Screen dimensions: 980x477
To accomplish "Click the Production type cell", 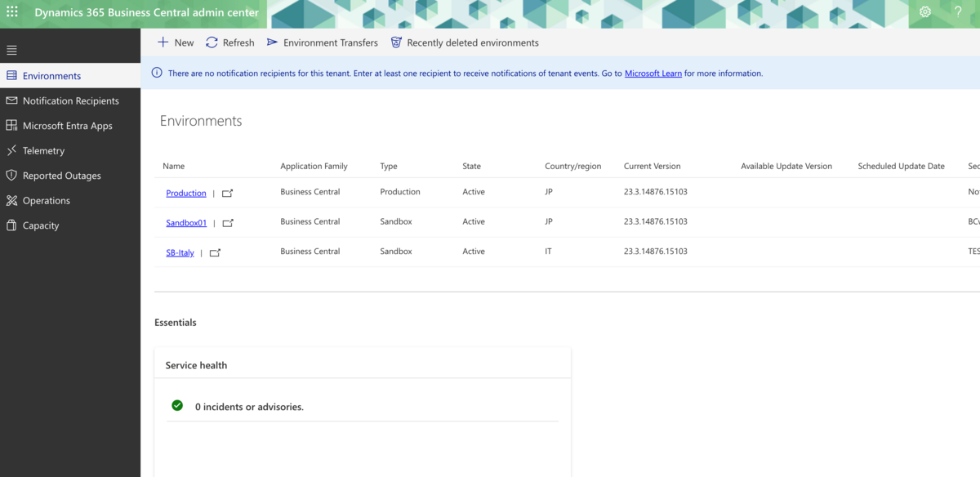I will 400,192.
